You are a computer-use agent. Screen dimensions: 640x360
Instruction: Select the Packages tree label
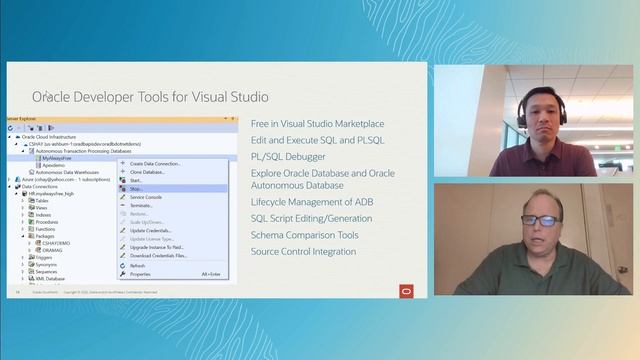point(45,236)
